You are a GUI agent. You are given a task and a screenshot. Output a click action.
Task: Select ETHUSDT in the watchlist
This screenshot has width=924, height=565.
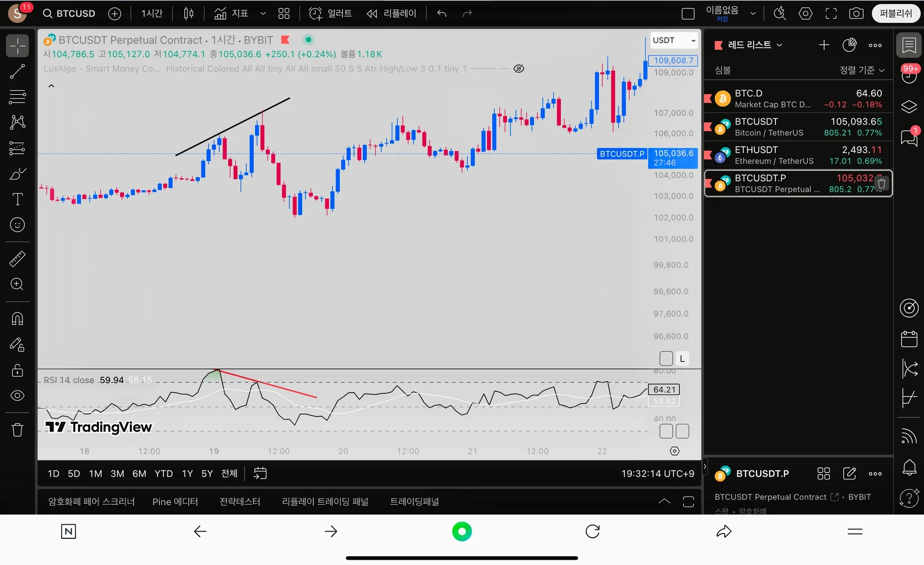(798, 155)
